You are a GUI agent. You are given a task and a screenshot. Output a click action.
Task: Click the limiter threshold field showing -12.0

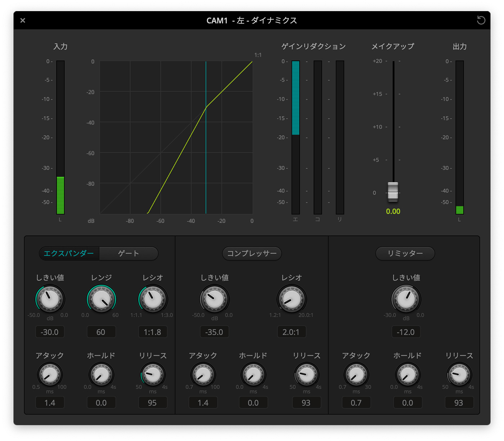(406, 332)
